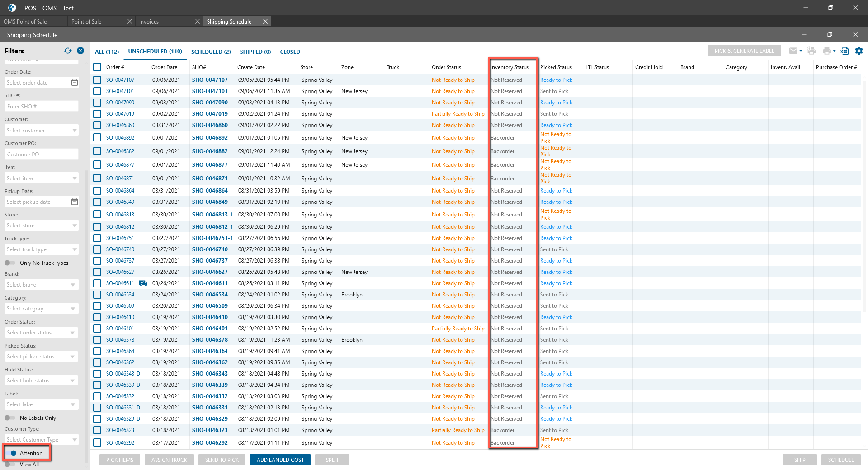
Task: Tick the checkbox for SO-0046611
Action: pos(97,283)
